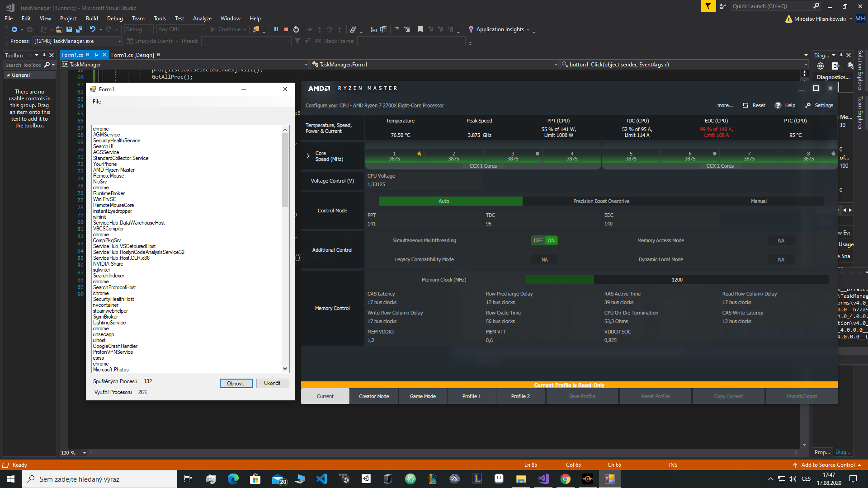The image size is (868, 488).
Task: Open Visual Studio Code from the taskbar
Action: coord(321,479)
